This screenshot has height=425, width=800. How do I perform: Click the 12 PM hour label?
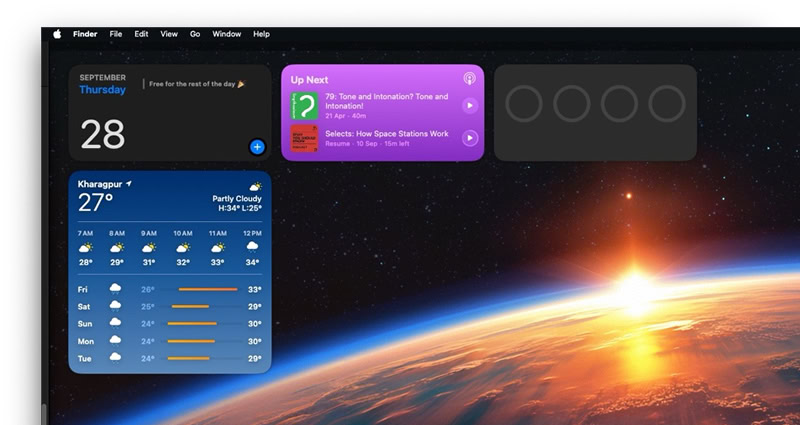253,233
